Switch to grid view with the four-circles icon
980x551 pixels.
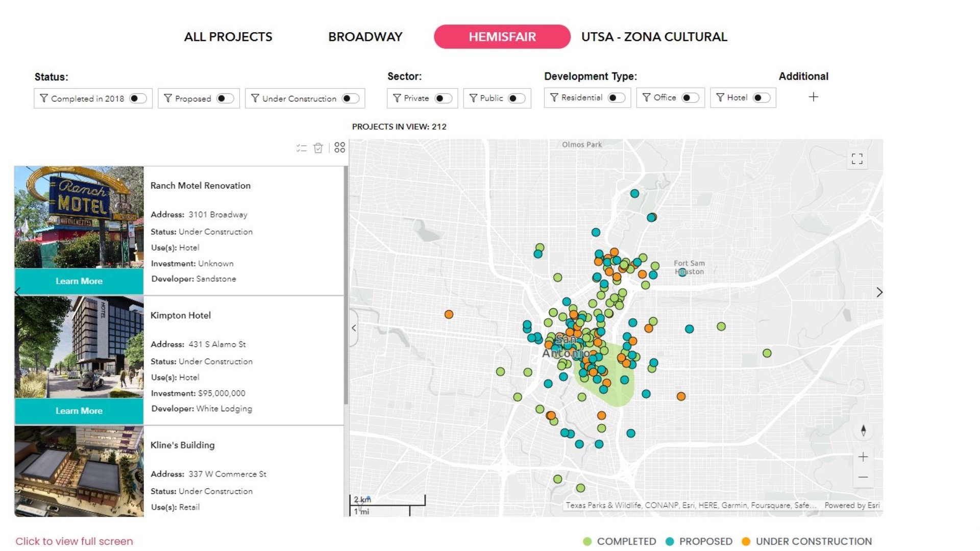click(339, 148)
